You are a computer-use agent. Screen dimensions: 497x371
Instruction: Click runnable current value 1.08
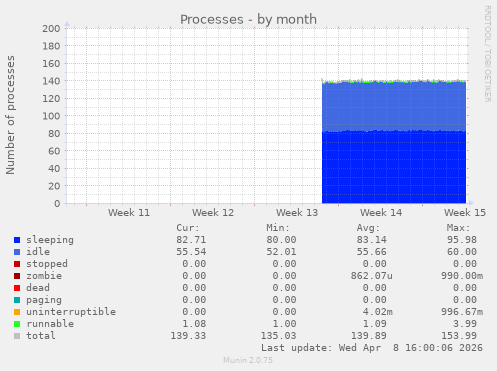click(194, 324)
